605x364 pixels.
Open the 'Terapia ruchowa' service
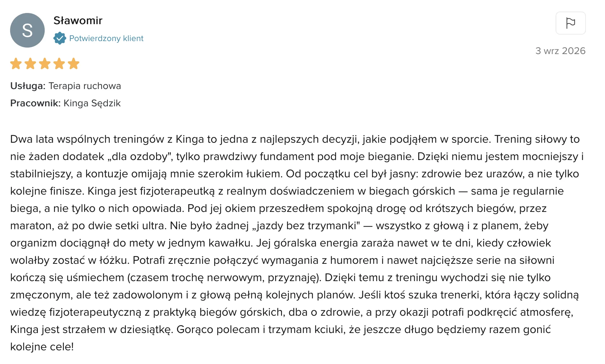tap(85, 86)
